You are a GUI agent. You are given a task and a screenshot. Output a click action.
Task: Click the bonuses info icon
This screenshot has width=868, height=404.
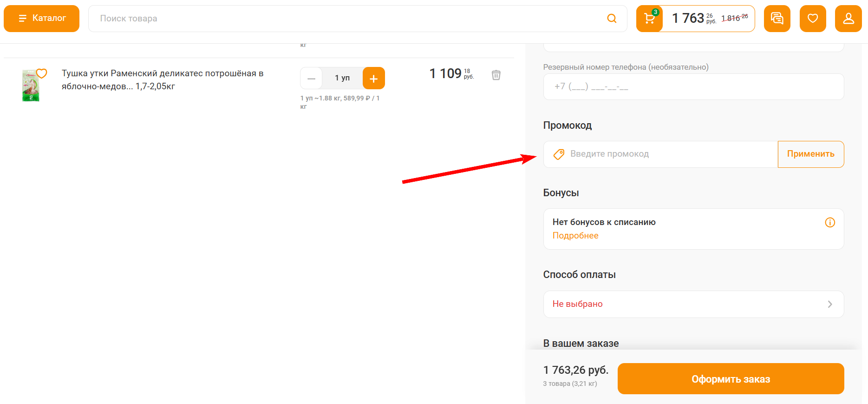tap(829, 222)
